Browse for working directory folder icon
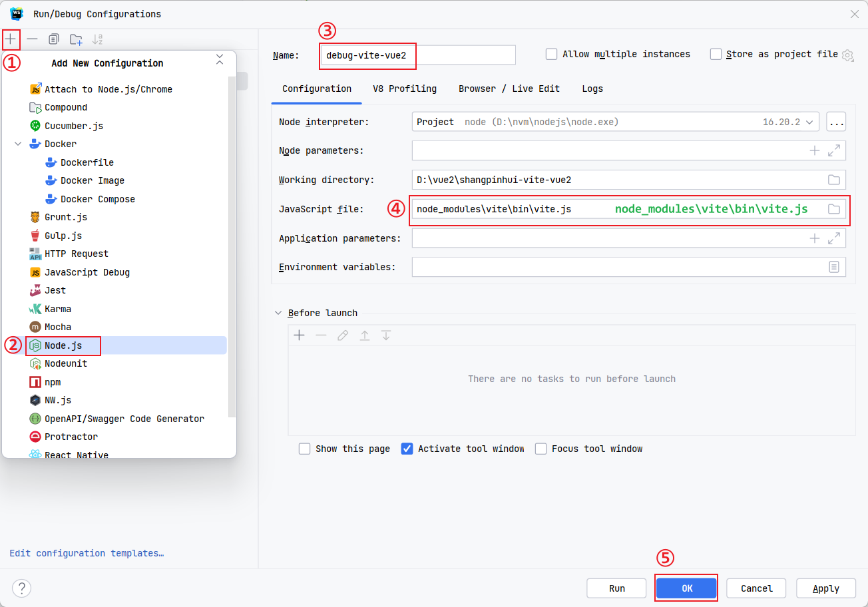Viewport: 868px width, 607px height. click(833, 180)
